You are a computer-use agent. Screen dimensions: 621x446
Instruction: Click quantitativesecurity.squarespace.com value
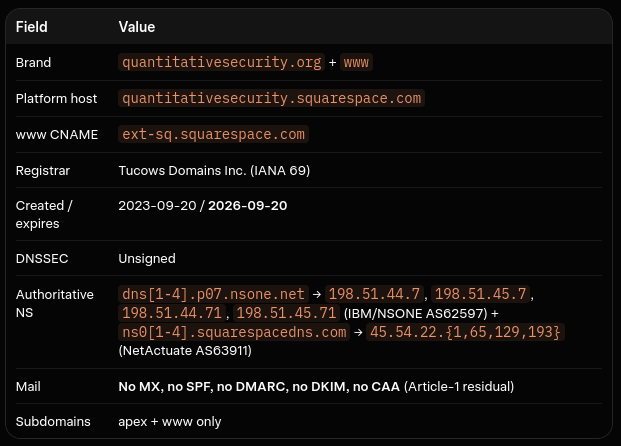(271, 98)
